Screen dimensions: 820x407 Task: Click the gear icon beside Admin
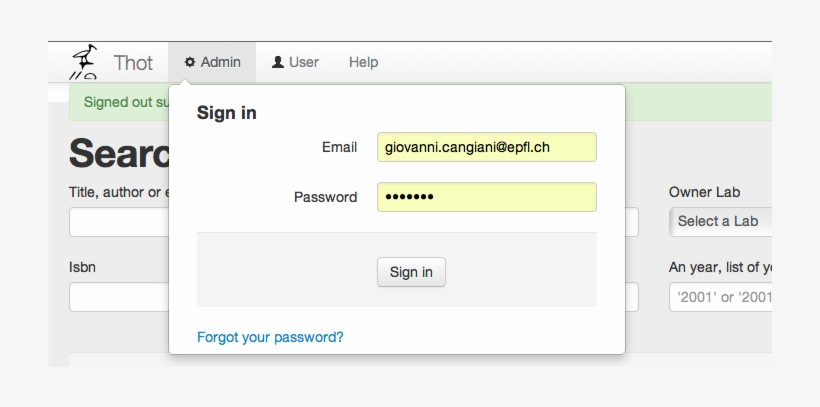coord(190,62)
